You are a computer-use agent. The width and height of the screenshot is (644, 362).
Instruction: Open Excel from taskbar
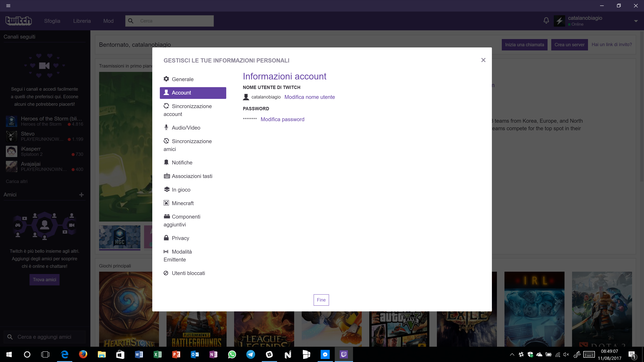tap(157, 354)
